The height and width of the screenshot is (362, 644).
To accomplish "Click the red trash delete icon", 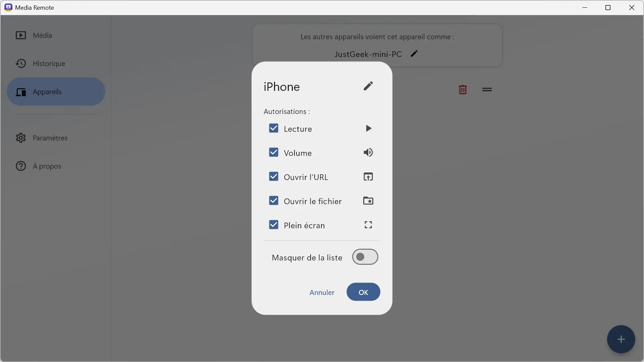I will click(463, 89).
